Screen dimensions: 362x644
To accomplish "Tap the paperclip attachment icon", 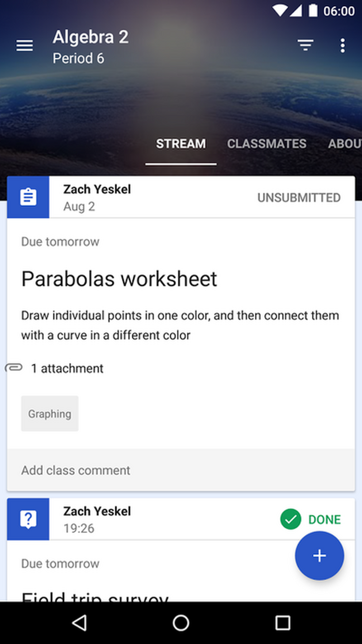I will coord(14,368).
